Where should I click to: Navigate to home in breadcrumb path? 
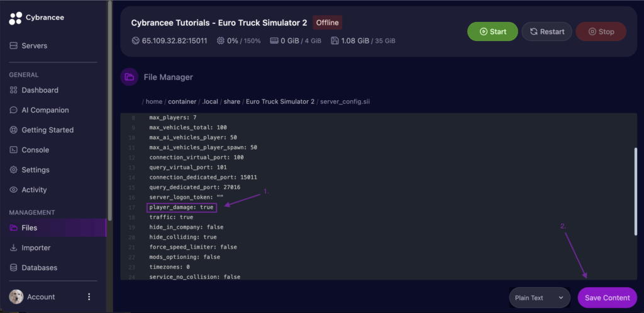[x=154, y=101]
